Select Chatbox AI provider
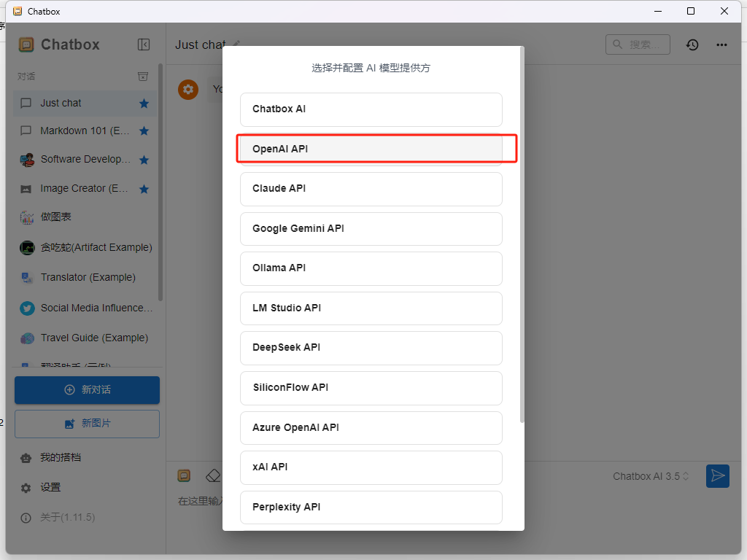This screenshot has width=747, height=560. pyautogui.click(x=371, y=109)
